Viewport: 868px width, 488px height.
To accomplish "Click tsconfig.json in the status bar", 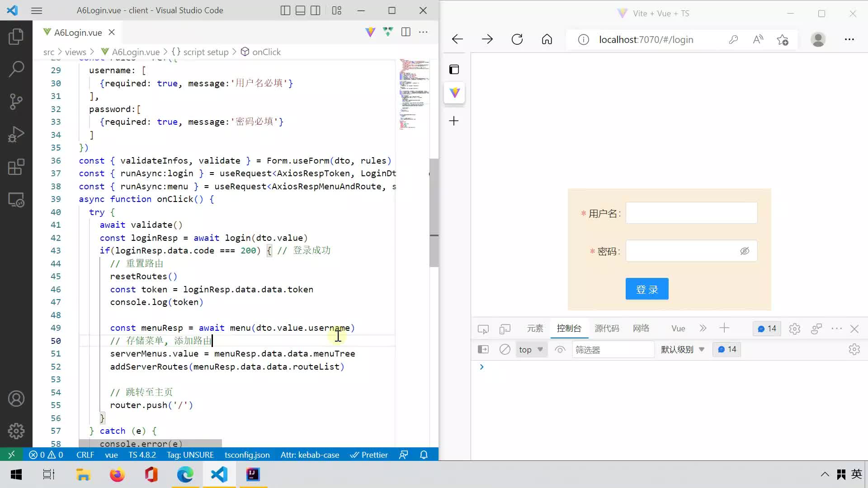I will [247, 455].
